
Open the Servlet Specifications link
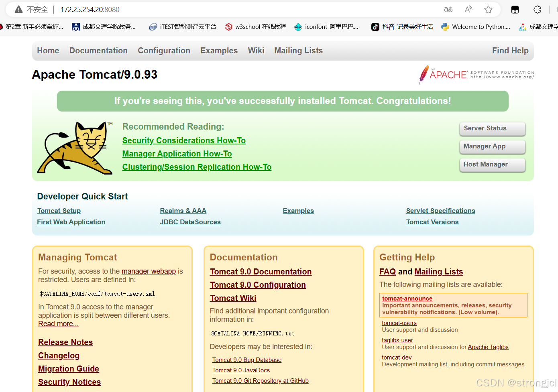coord(440,211)
